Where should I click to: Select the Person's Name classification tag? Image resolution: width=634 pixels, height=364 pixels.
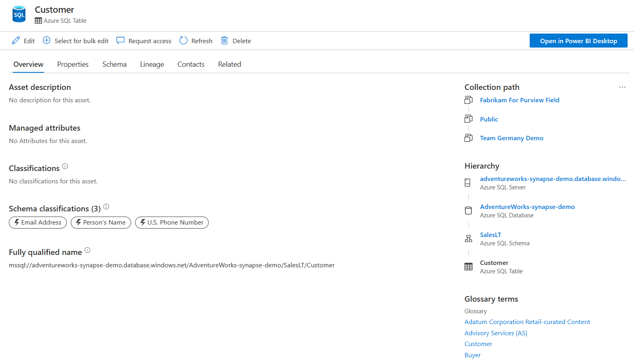[x=101, y=223]
